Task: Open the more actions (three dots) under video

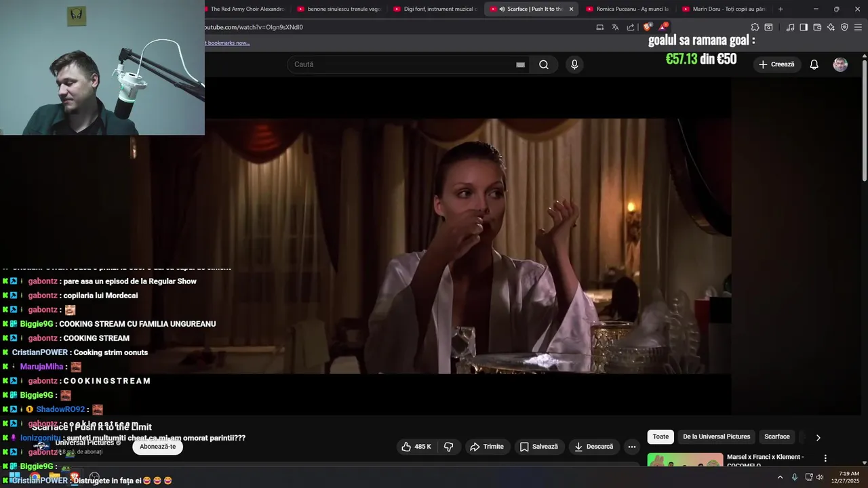Action: tap(631, 447)
